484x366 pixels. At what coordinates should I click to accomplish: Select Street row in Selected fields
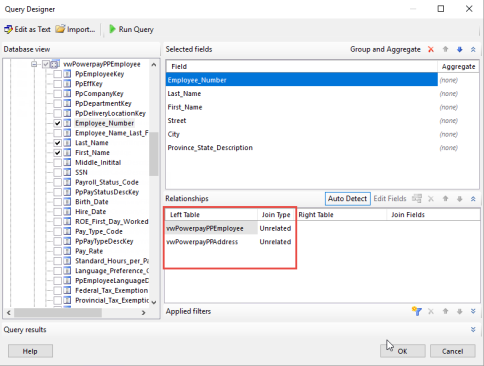[301, 121]
